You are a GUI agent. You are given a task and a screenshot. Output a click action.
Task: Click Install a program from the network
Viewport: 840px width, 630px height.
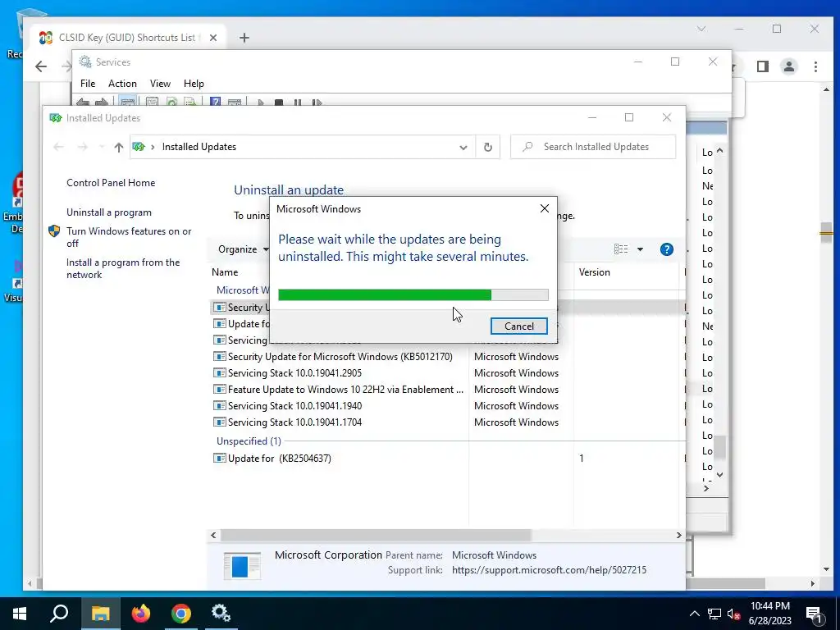point(123,268)
